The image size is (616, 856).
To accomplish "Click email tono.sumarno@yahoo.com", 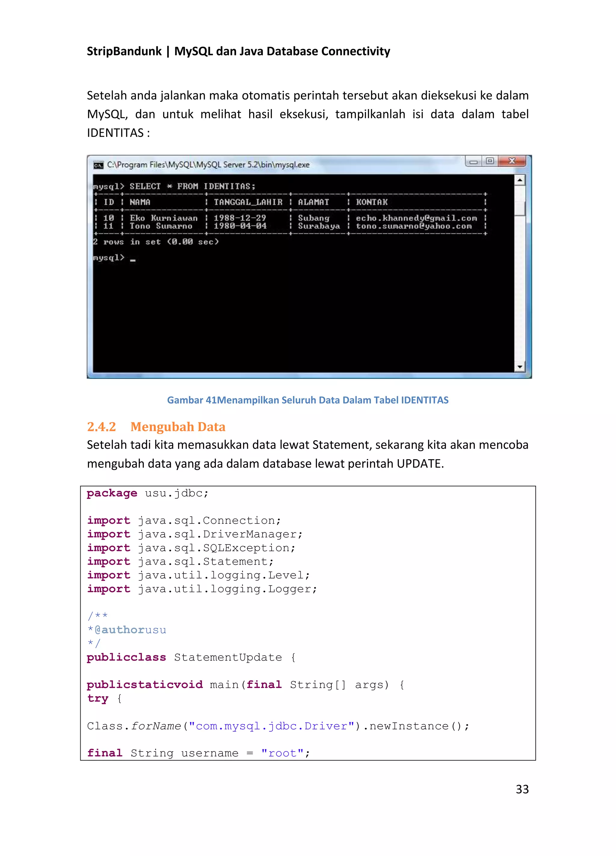I will pos(414,226).
